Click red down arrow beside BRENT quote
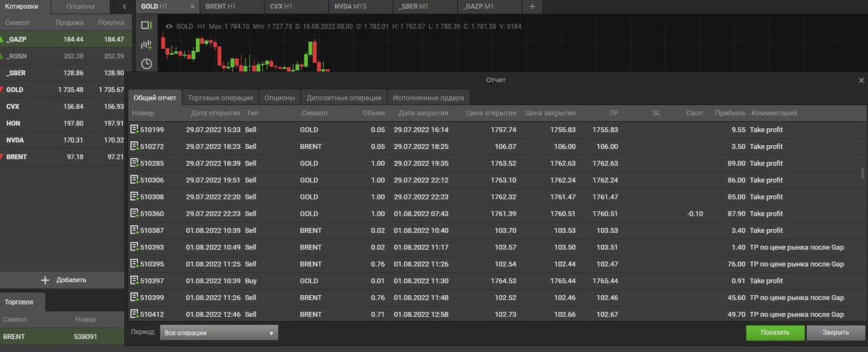The height and width of the screenshot is (352, 868). coord(3,157)
